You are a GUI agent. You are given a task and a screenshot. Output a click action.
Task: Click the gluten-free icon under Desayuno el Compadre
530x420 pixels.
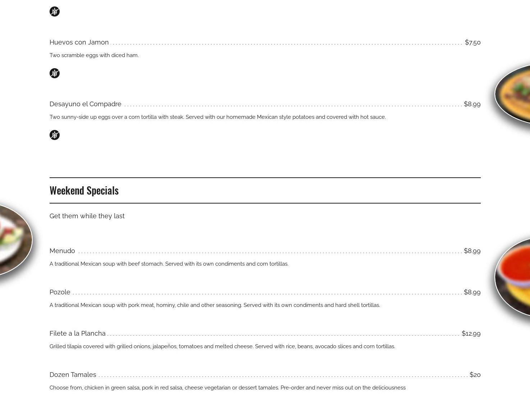pyautogui.click(x=55, y=135)
